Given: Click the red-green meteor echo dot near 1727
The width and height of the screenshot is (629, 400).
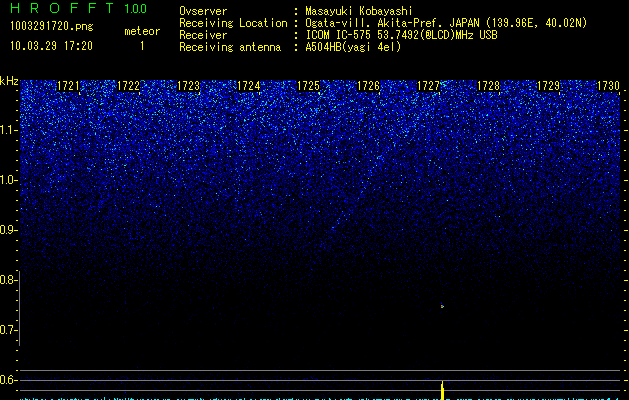Looking at the screenshot, I should point(442,306).
